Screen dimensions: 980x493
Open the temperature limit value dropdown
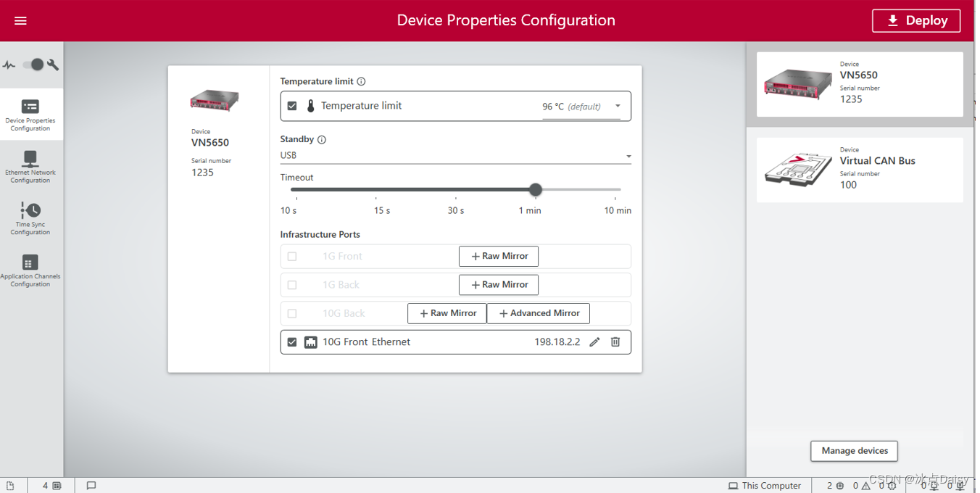pyautogui.click(x=617, y=106)
